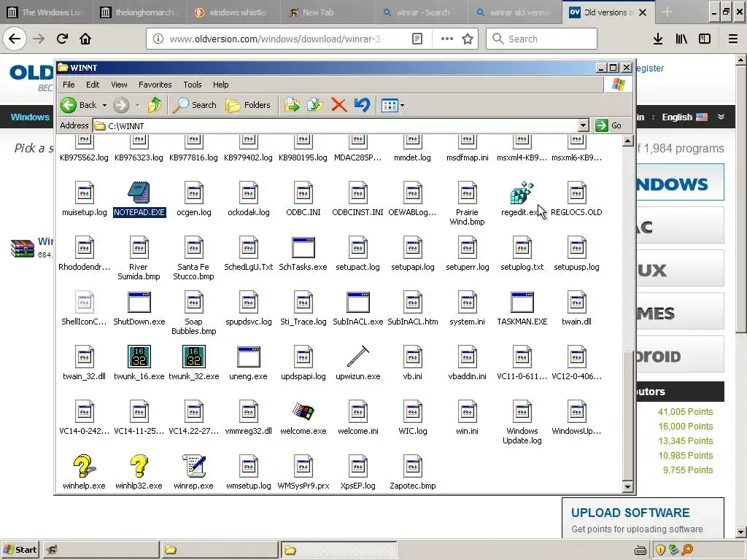Select the win.ini file icon
Viewport: 747px width, 560px height.
(x=468, y=411)
